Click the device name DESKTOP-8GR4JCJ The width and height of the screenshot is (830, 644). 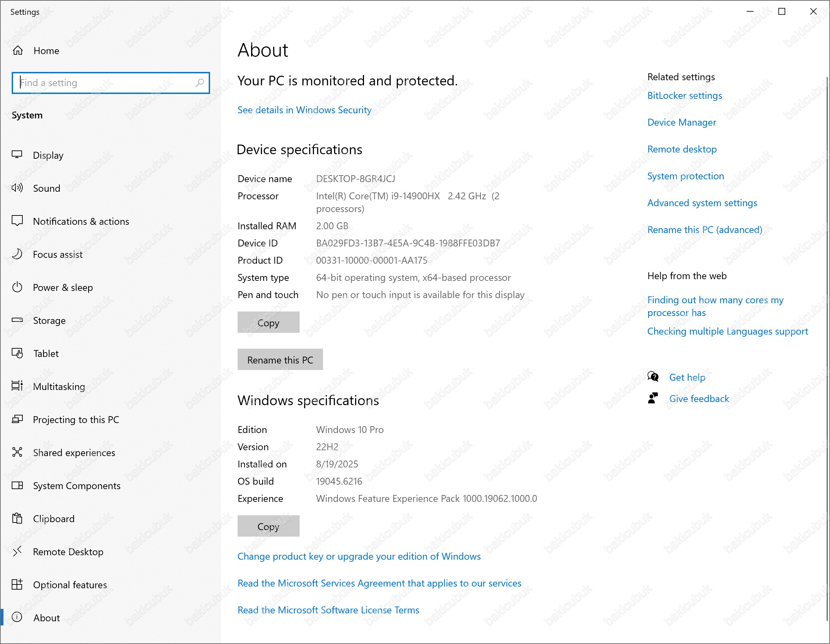(x=355, y=179)
